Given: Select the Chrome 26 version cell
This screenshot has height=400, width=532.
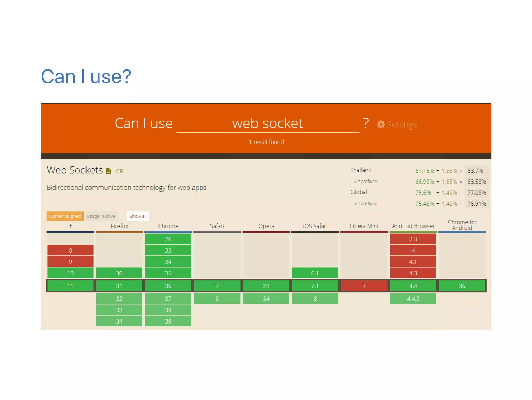Looking at the screenshot, I should pos(168,239).
